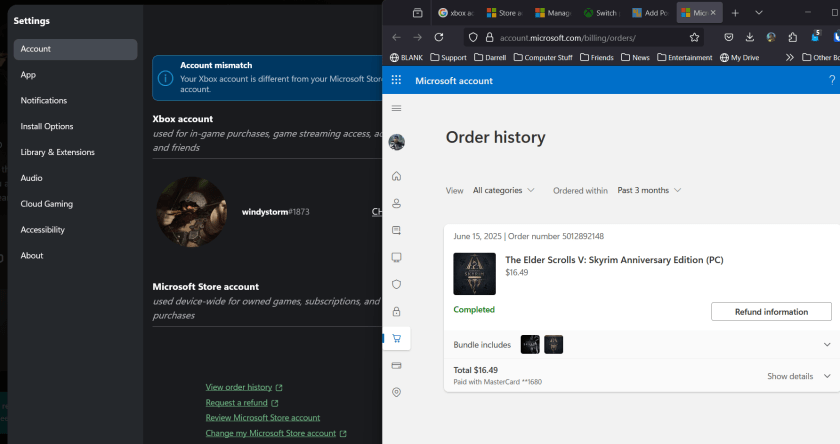The height and width of the screenshot is (444, 840).
Task: Bookmark this page with the star icon
Action: [x=693, y=37]
